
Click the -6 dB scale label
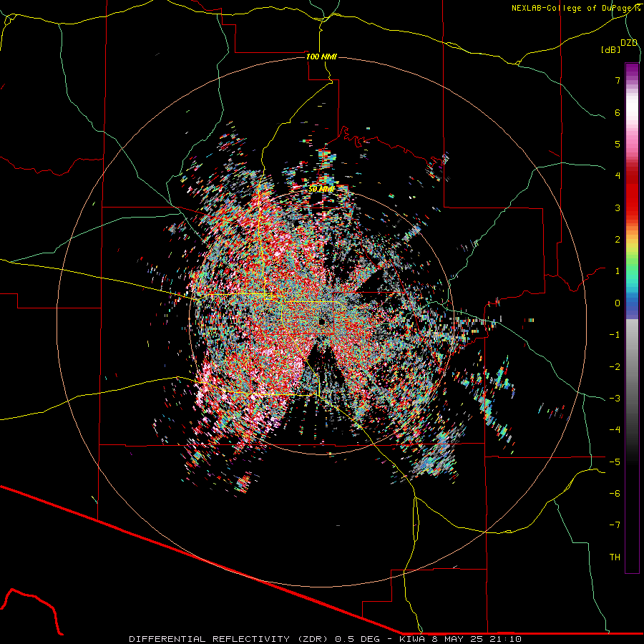pos(615,494)
